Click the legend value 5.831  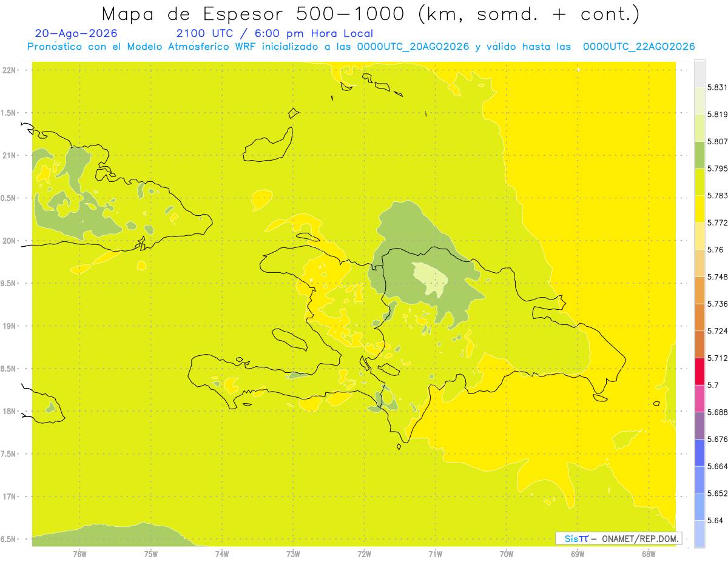(x=718, y=87)
